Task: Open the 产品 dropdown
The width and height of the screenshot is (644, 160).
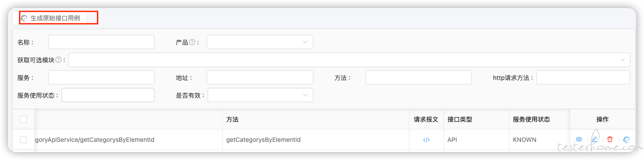Action: tap(260, 42)
